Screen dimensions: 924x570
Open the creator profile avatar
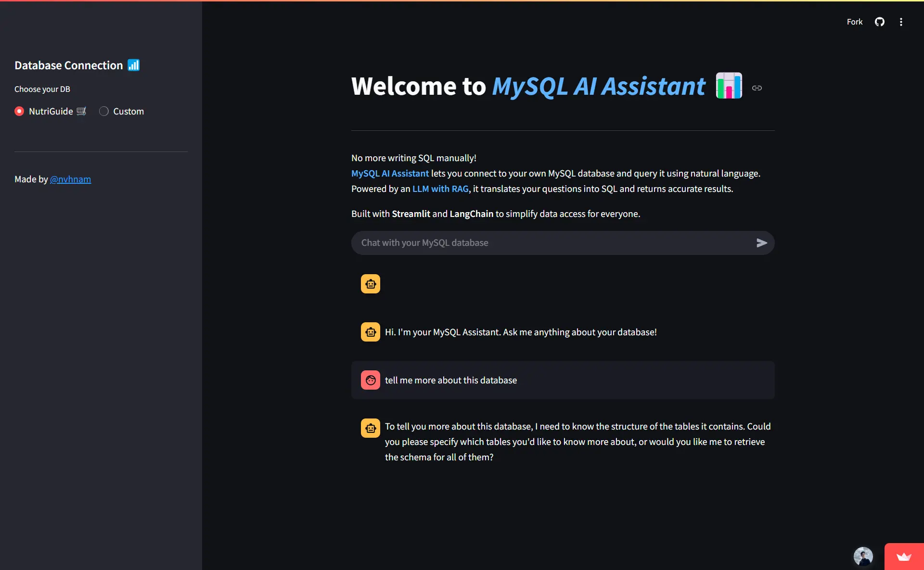(863, 557)
